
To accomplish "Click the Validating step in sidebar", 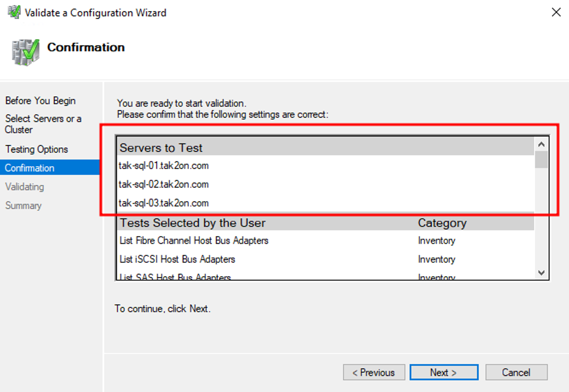I will tap(24, 187).
